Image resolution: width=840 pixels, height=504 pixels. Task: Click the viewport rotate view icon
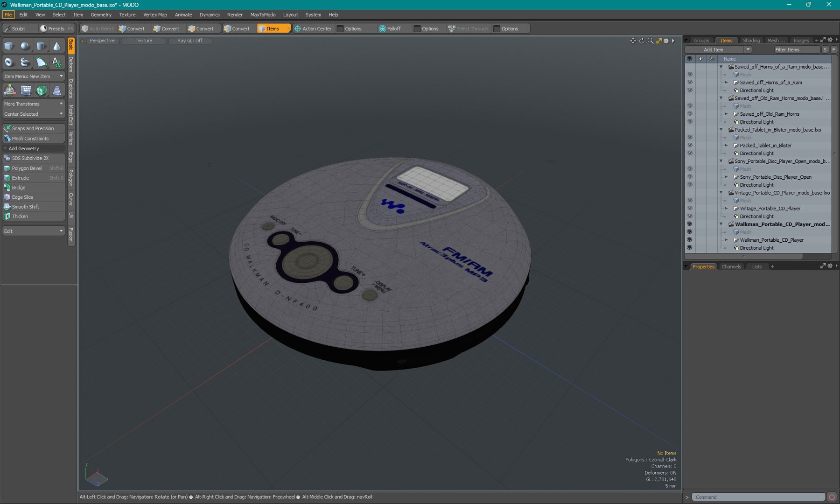tap(642, 41)
